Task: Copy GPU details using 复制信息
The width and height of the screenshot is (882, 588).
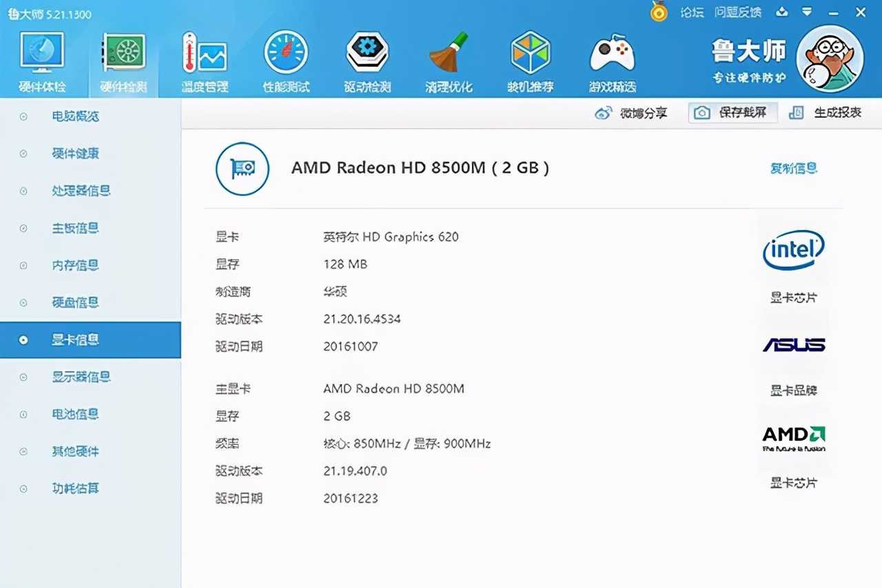Action: point(794,168)
